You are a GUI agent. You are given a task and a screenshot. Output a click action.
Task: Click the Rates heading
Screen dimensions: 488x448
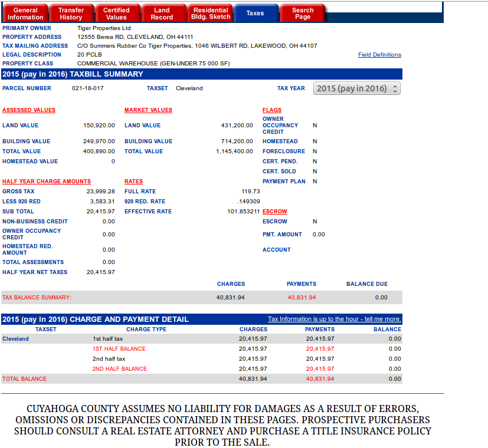point(133,182)
